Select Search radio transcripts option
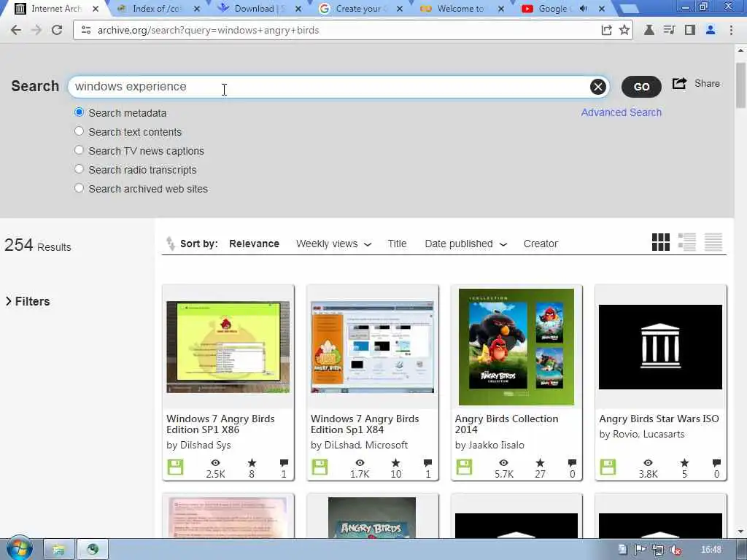Viewport: 747px width, 560px height. 79,169
